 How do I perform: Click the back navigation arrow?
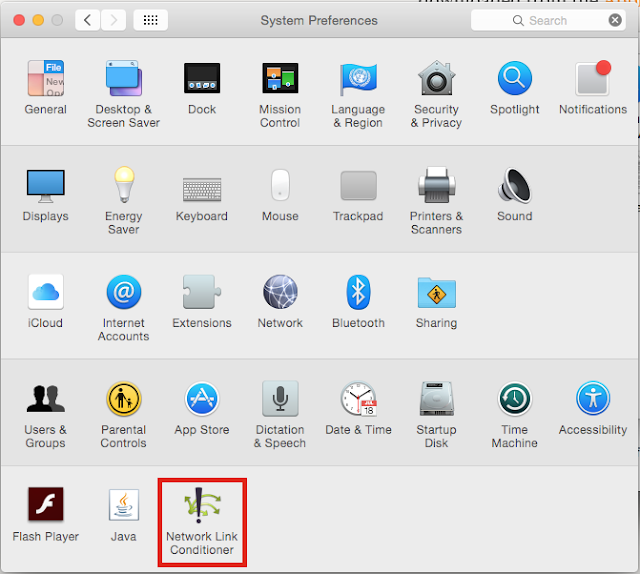(x=87, y=20)
